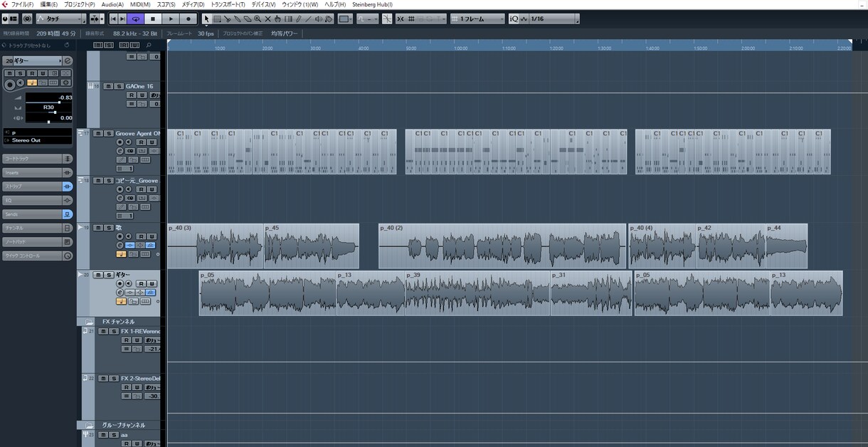
Task: Click the 1:00:00 ruler position
Action: click(x=460, y=48)
